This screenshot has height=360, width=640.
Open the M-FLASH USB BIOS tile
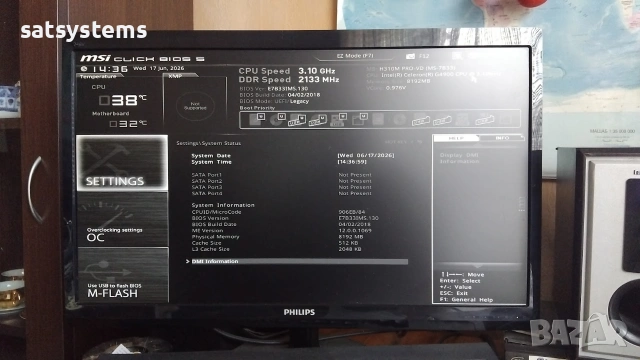point(122,275)
